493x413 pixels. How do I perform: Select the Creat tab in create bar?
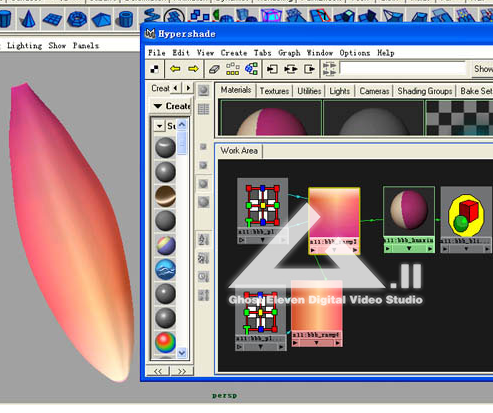coord(160,88)
